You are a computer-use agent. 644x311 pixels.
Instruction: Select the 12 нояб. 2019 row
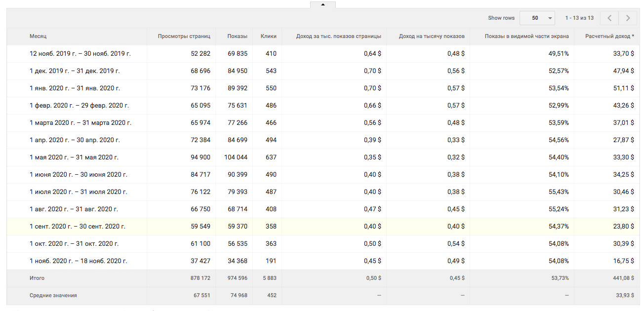[80, 54]
